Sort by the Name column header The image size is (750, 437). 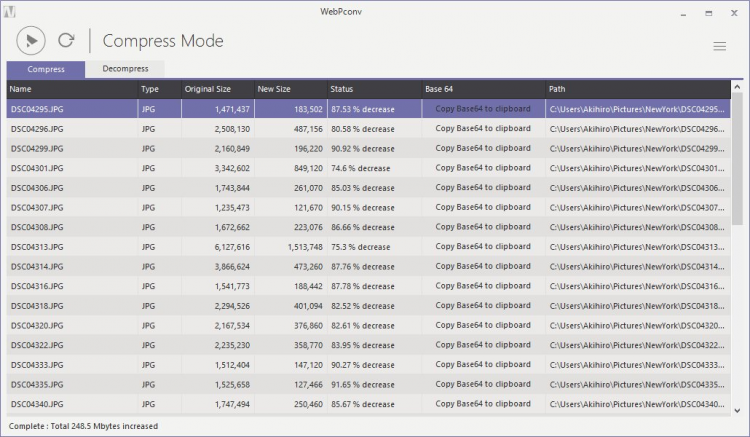point(70,90)
